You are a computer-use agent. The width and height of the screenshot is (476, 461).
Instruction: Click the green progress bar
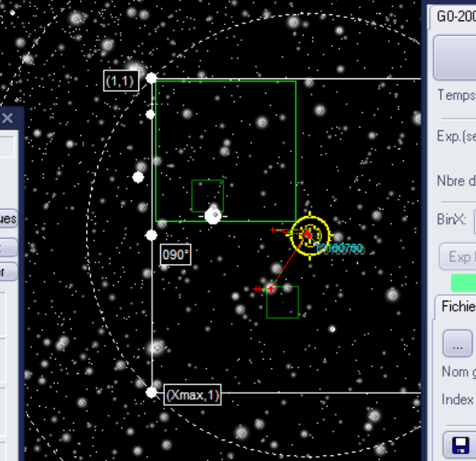[x=464, y=282]
